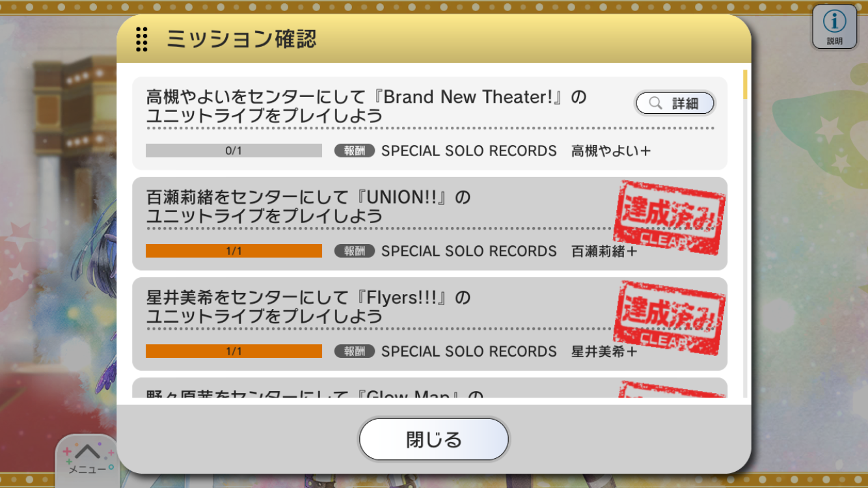Expand the メニュー chevron at bottom left
This screenshot has height=488, width=868.
point(88,456)
